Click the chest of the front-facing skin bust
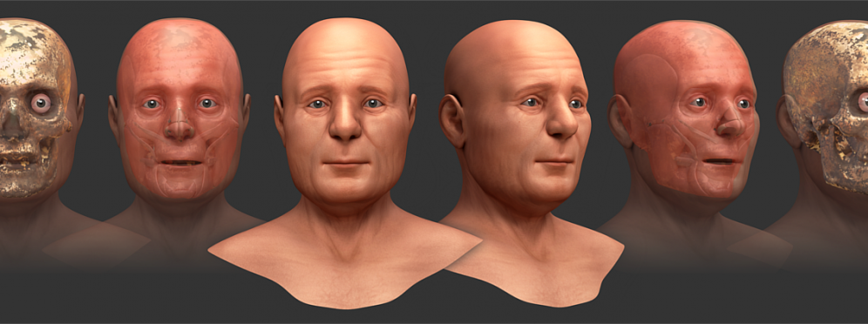The image size is (868, 324). [x=344, y=266]
